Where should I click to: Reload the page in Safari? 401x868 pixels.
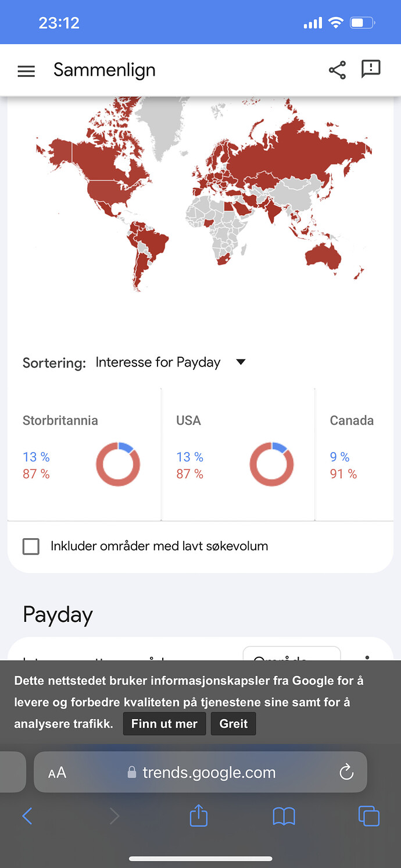346,773
